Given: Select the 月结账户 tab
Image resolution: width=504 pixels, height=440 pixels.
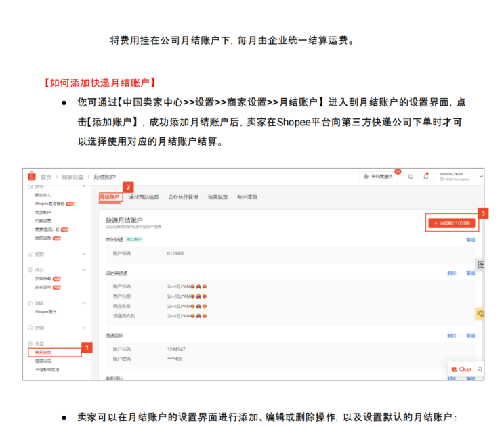Looking at the screenshot, I should [109, 197].
